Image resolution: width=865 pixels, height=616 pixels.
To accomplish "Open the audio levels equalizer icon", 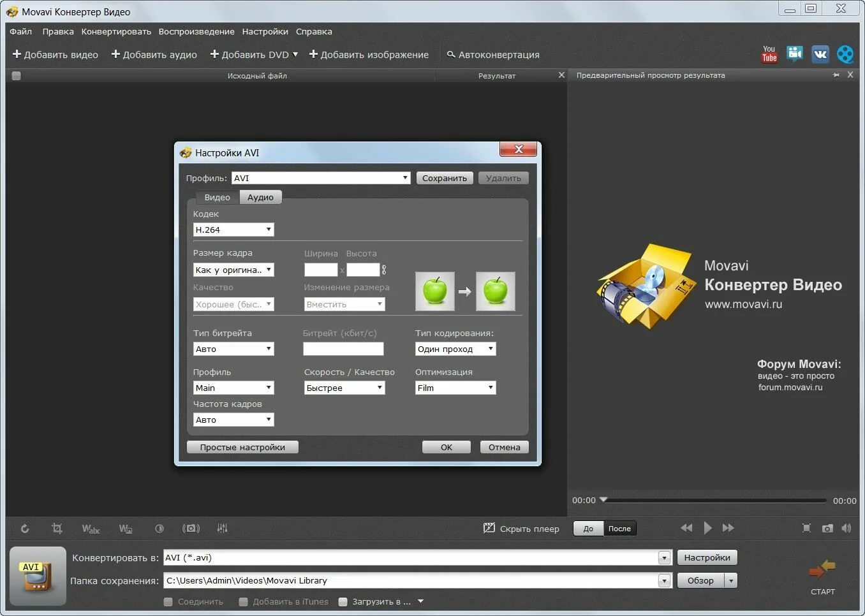I will click(x=222, y=529).
